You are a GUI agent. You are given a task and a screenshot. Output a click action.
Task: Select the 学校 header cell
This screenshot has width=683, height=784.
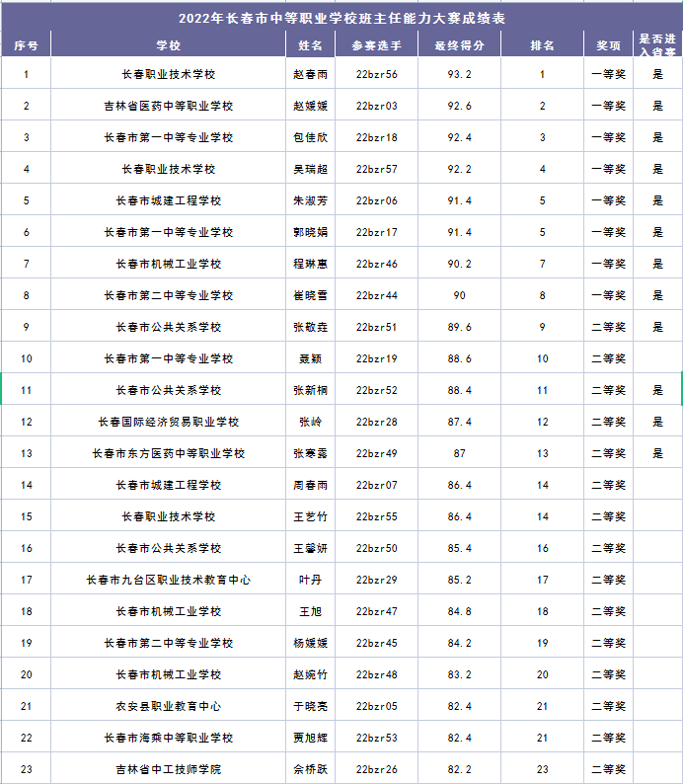tap(168, 45)
